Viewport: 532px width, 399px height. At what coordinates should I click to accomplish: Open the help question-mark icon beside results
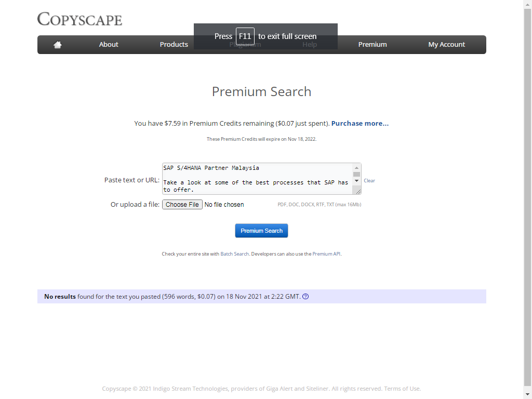(x=305, y=297)
